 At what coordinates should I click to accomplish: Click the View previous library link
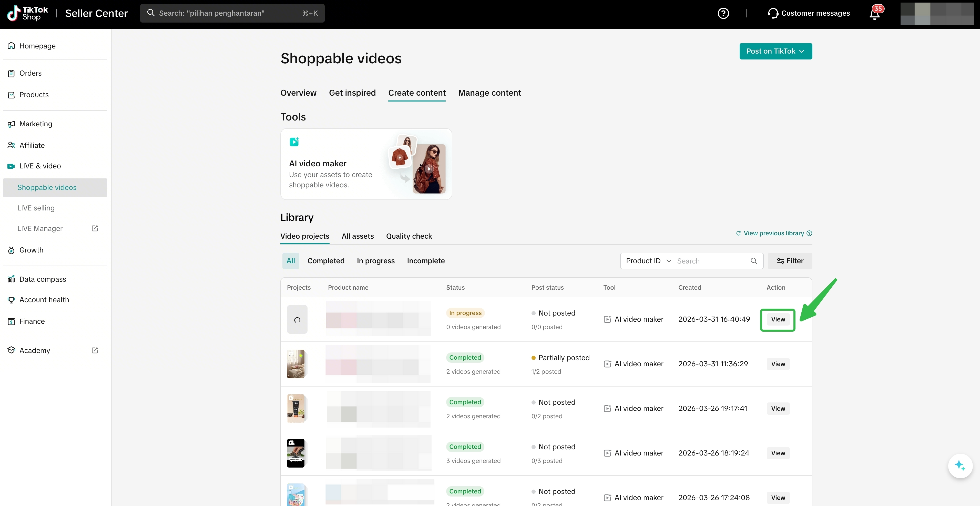click(x=774, y=233)
